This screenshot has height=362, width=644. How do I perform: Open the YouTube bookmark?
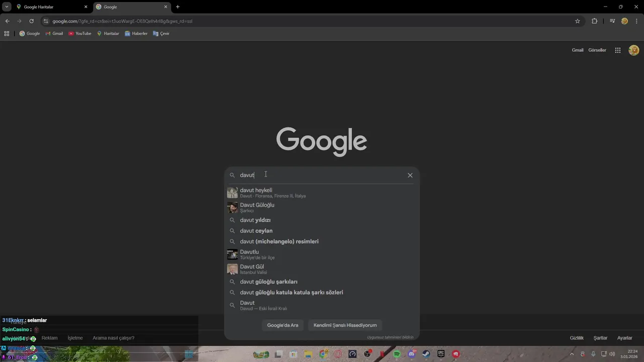80,34
